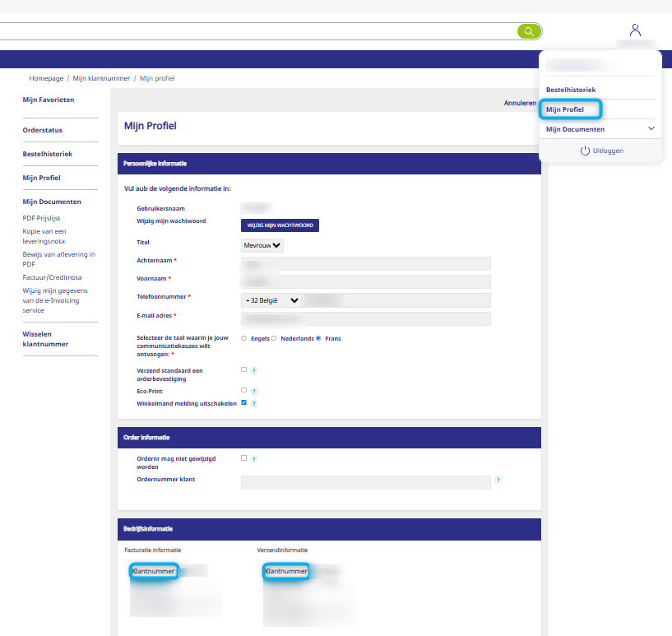Click the green search magnifier button

click(x=529, y=31)
